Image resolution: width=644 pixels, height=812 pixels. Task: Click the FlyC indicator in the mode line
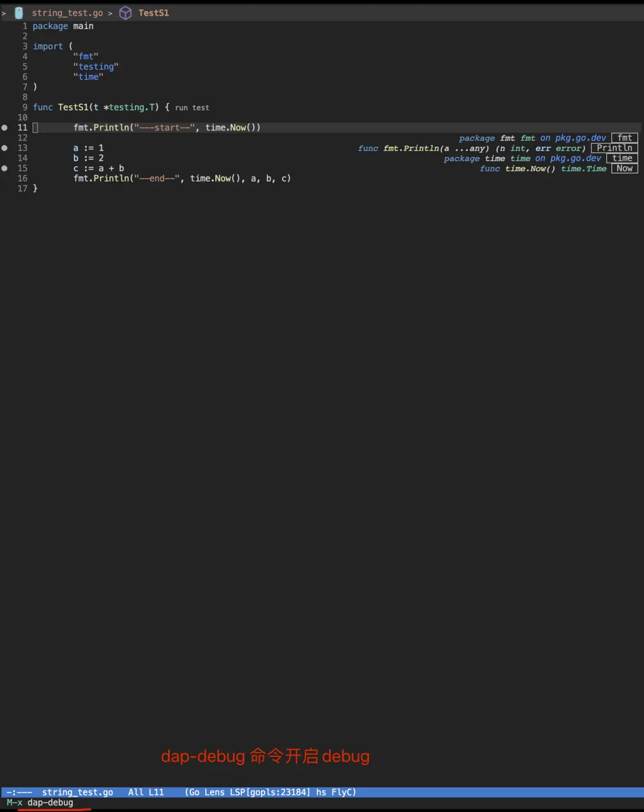tap(342, 792)
